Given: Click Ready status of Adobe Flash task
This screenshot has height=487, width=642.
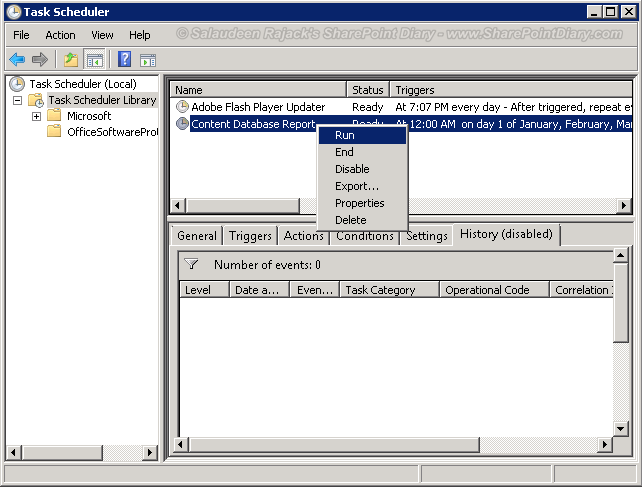Looking at the screenshot, I should 367,107.
